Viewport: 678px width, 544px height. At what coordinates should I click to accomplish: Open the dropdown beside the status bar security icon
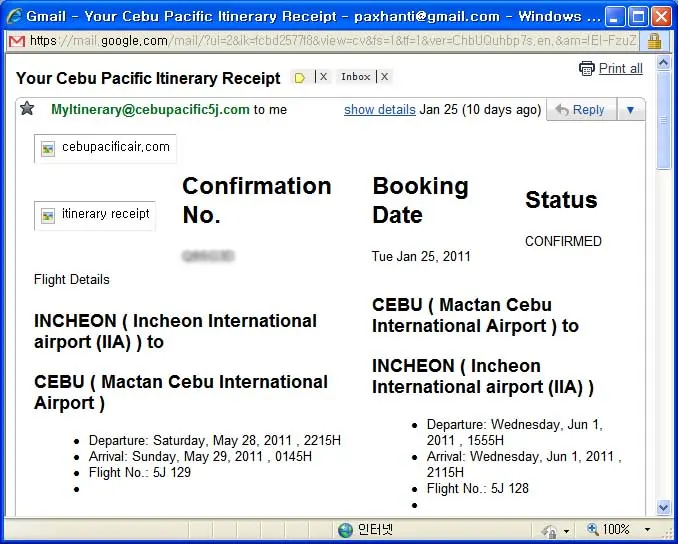566,531
